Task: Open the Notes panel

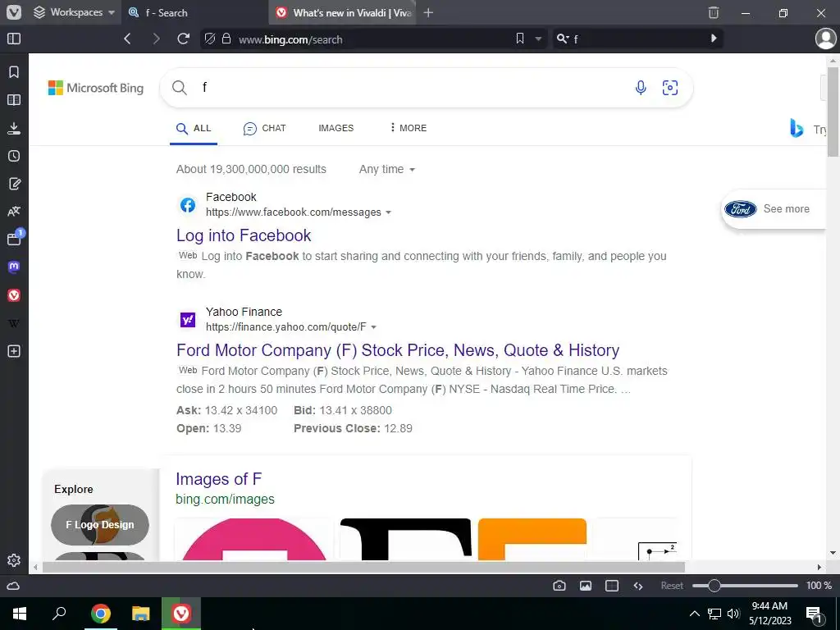Action: click(x=14, y=184)
